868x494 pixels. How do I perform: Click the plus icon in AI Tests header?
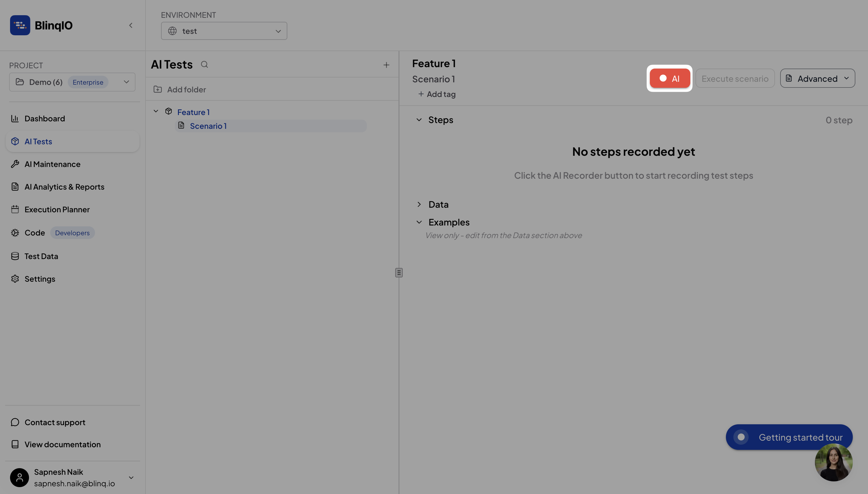(x=386, y=65)
